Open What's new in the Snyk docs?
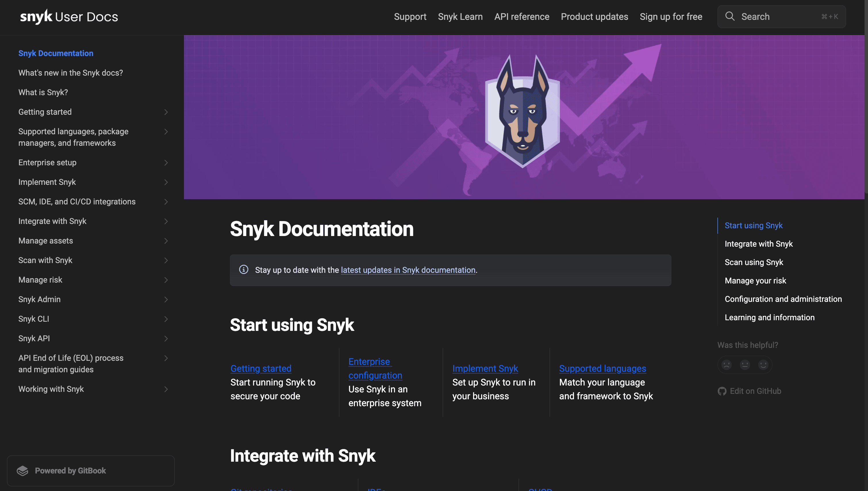This screenshot has width=868, height=491. click(70, 73)
